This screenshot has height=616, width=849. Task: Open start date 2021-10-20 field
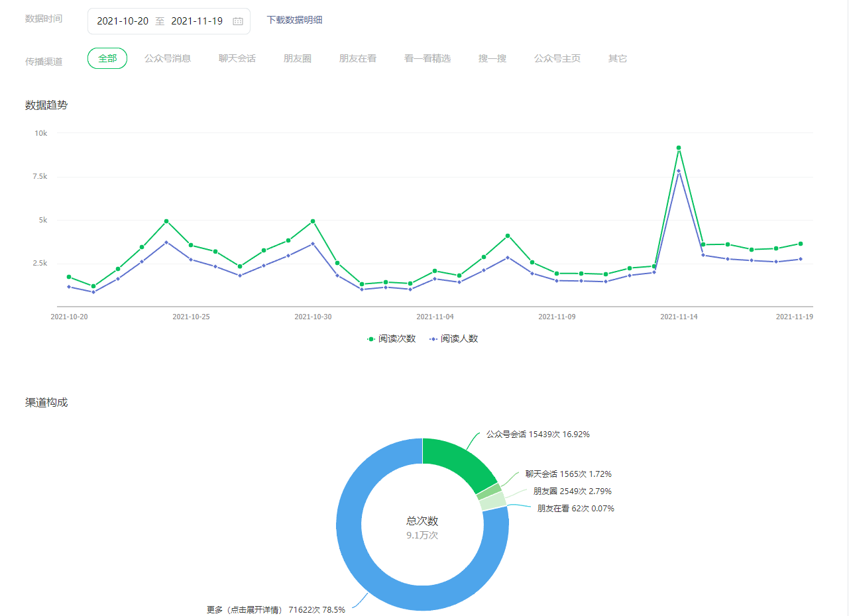123,21
